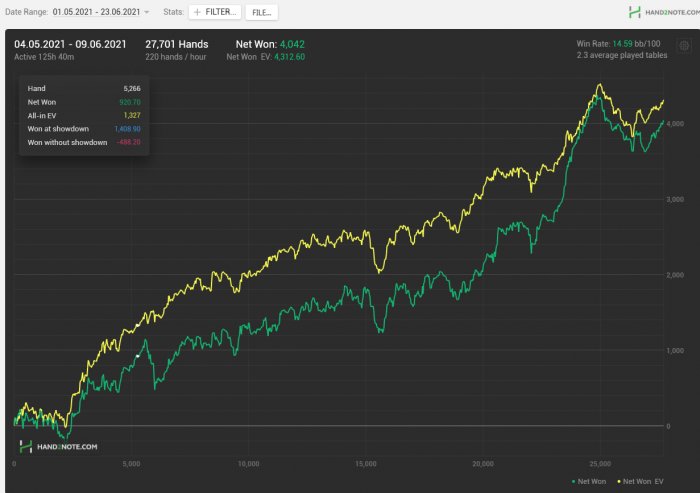The height and width of the screenshot is (493, 700).
Task: Click the 27,701 Hands summary stat
Action: pos(177,44)
